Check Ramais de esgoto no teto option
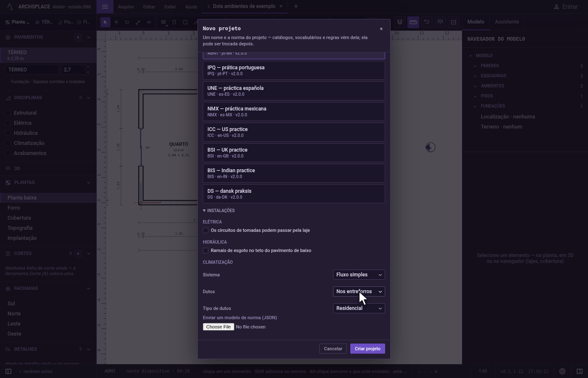 (206, 251)
